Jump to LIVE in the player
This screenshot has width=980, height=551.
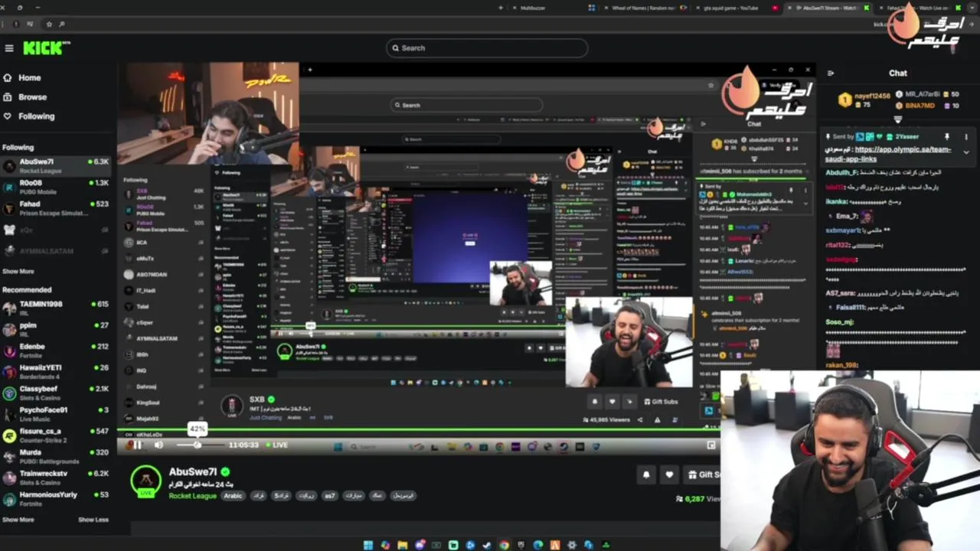pos(277,445)
